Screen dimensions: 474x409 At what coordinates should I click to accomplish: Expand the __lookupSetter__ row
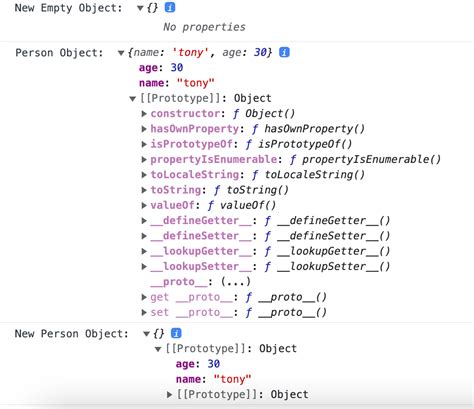coord(144,267)
